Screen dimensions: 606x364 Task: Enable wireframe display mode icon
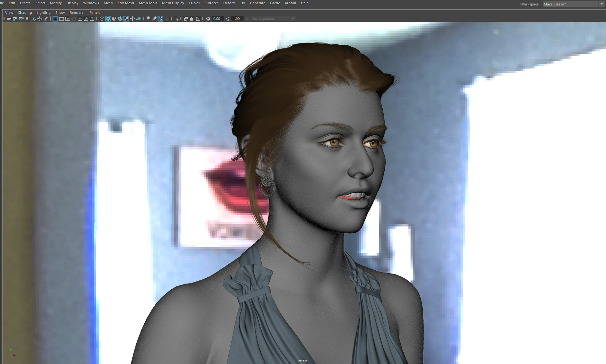[x=102, y=19]
